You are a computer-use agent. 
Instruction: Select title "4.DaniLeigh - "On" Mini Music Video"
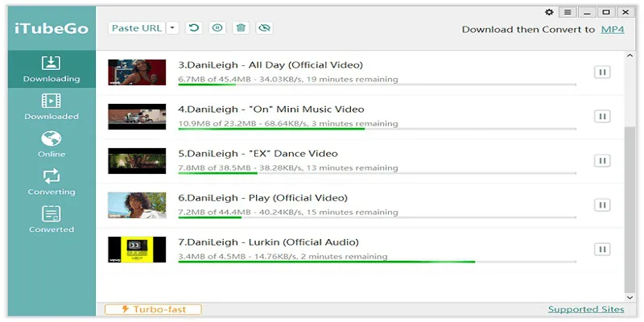coord(271,109)
